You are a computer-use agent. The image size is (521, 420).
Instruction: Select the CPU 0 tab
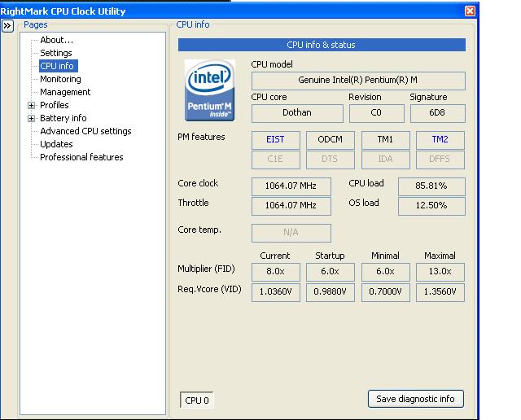tap(197, 400)
